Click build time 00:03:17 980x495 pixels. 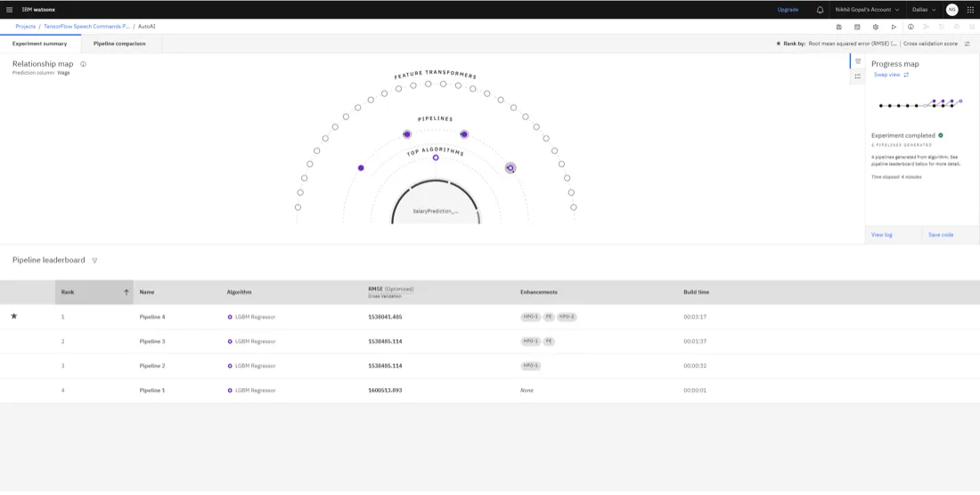click(x=695, y=316)
